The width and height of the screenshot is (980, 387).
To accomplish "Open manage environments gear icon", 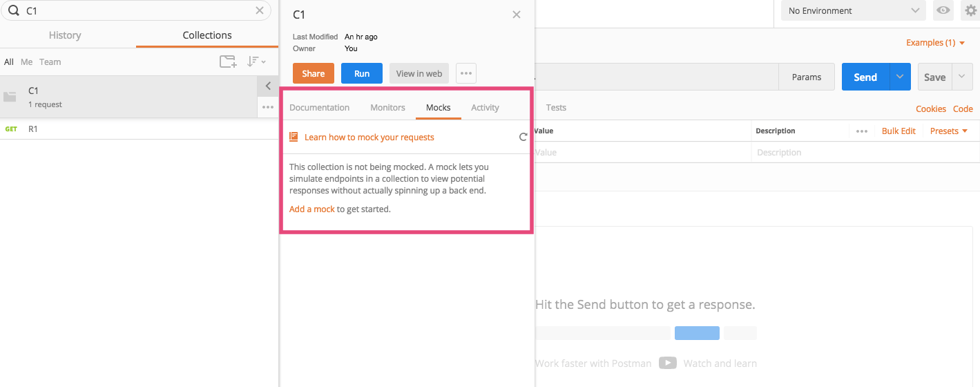I will pyautogui.click(x=970, y=10).
